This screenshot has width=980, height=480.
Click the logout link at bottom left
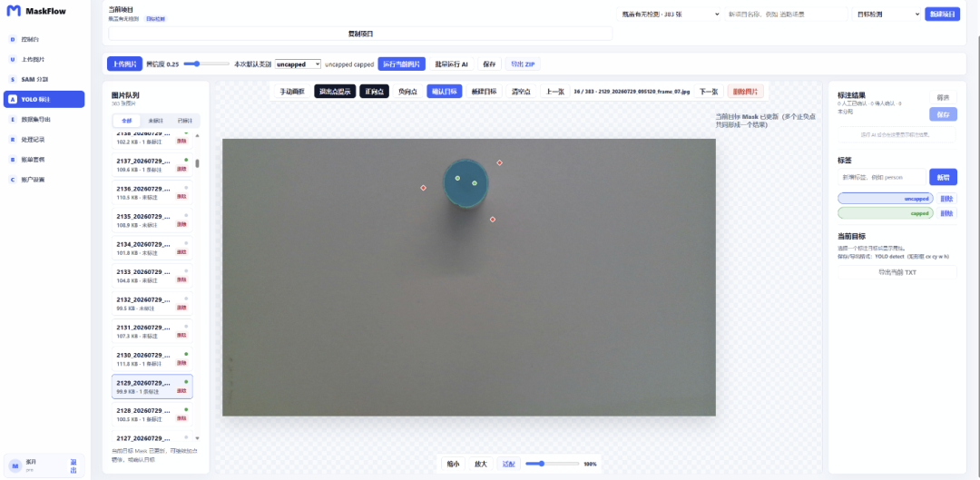pyautogui.click(x=73, y=465)
